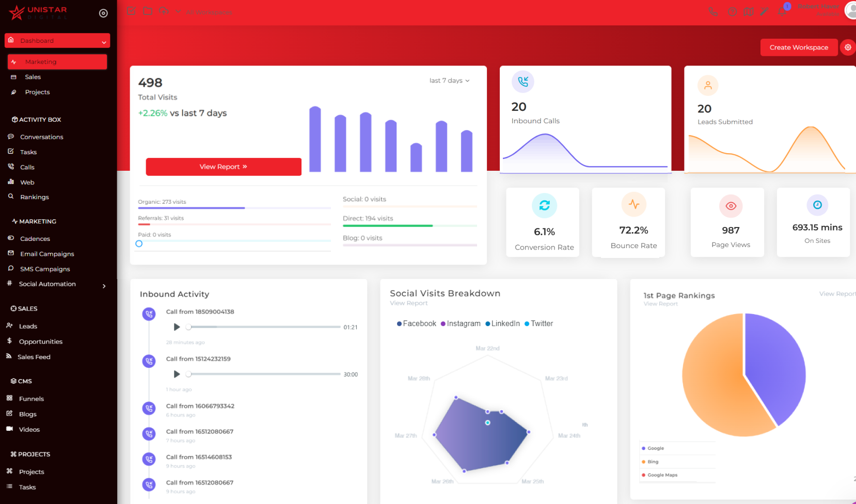Click the Create Workspace button
856x504 pixels.
(x=799, y=47)
